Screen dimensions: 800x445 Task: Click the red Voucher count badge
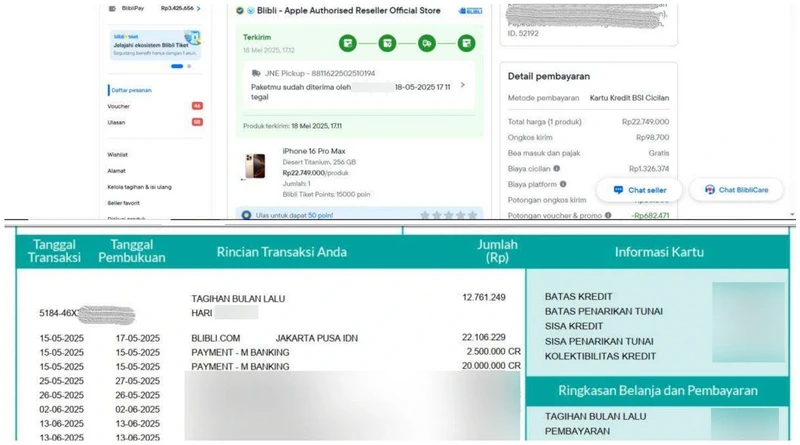[x=197, y=106]
